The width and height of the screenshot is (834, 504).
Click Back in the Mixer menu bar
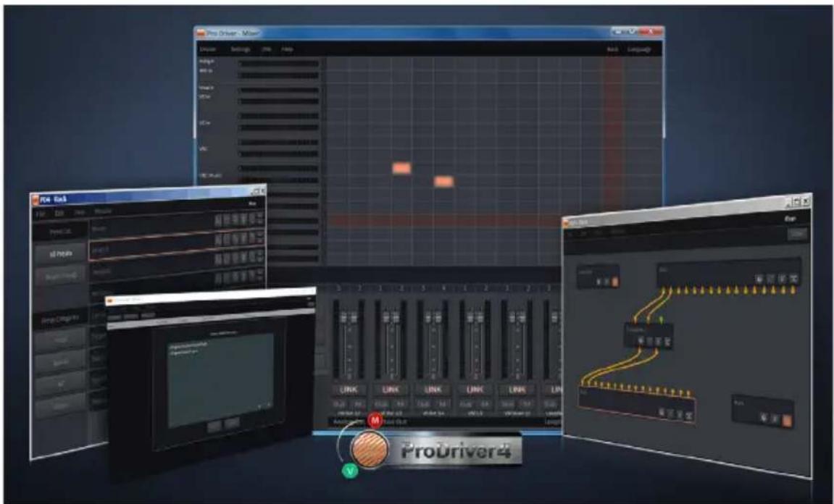(613, 49)
